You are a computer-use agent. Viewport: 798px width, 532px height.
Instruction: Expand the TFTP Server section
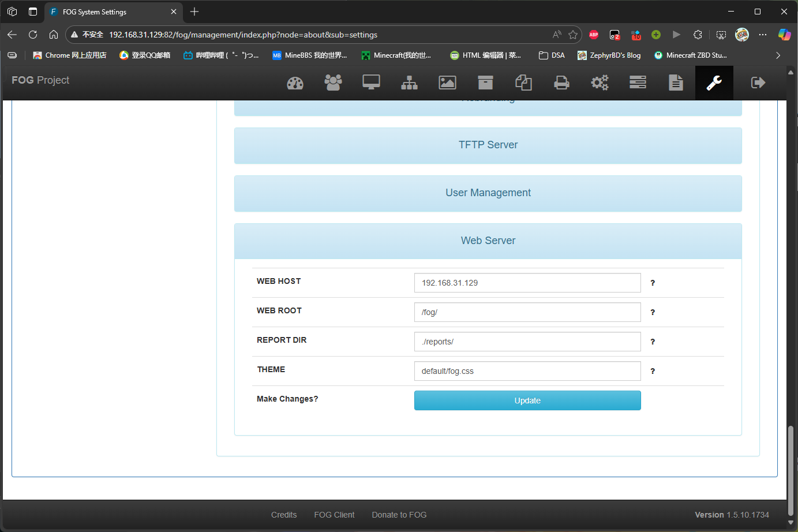point(488,145)
